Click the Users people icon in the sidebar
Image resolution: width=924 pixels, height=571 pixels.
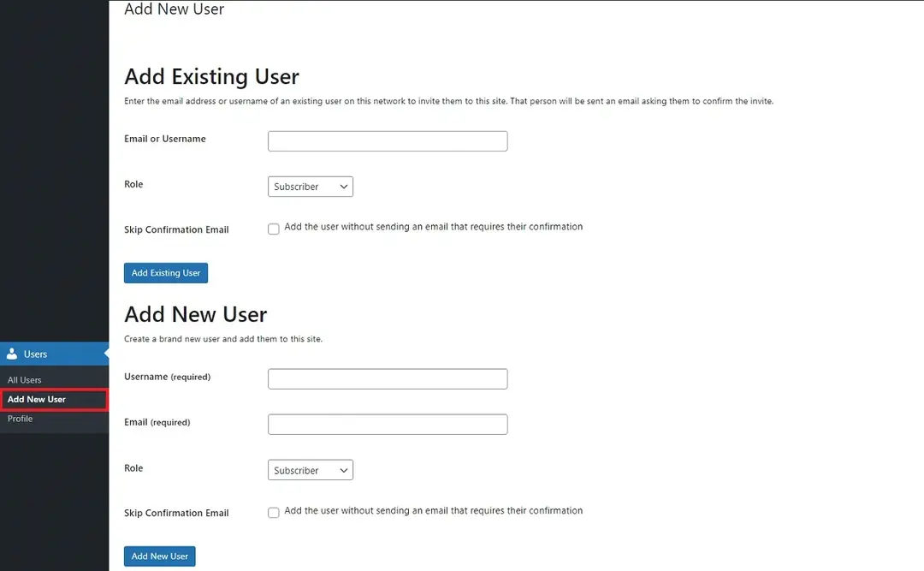click(x=12, y=354)
